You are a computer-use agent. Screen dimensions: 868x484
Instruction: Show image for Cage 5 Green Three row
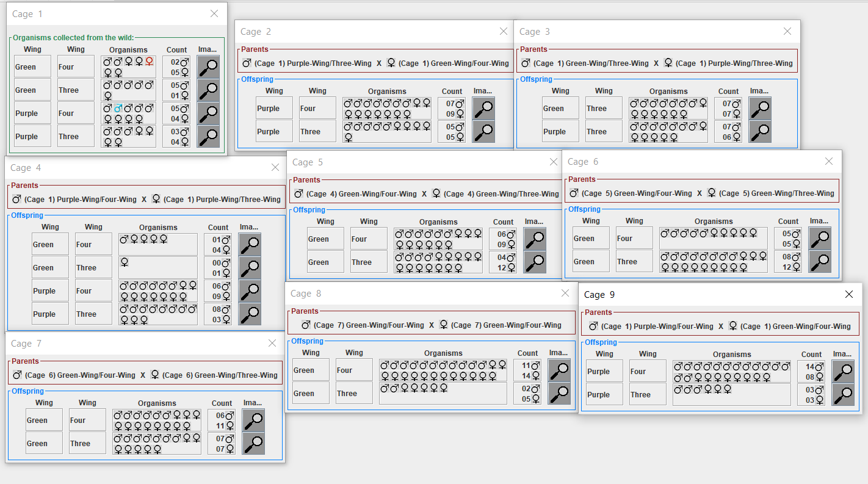point(535,262)
